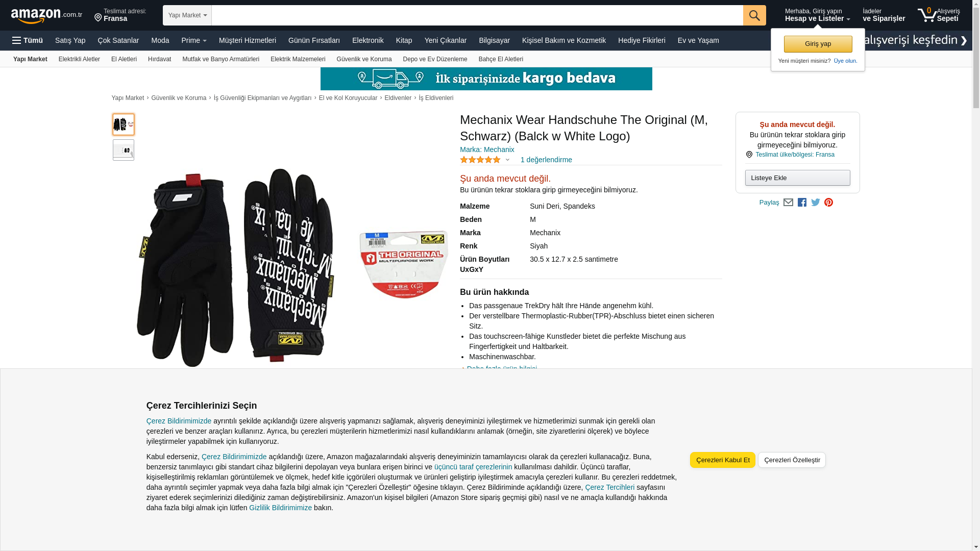Share product on Pinterest icon
This screenshot has width=980, height=551.
click(x=828, y=203)
